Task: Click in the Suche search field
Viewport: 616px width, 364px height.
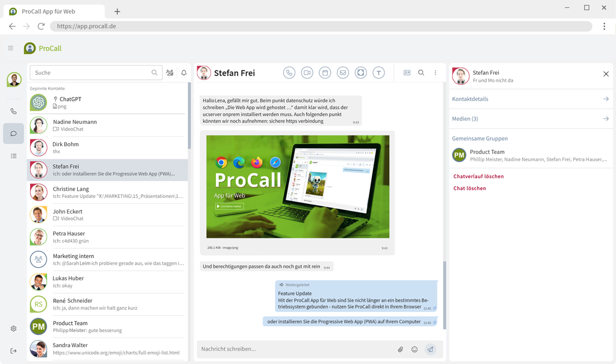Action: pyautogui.click(x=96, y=73)
